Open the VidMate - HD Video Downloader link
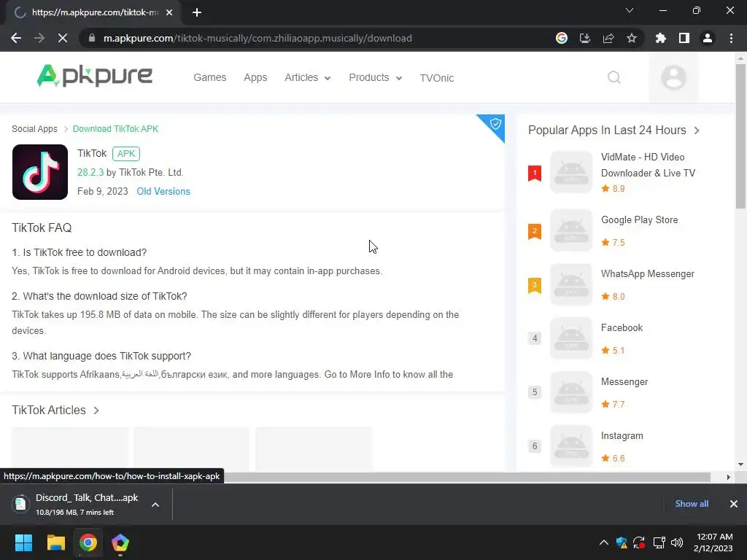This screenshot has width=747, height=560. (x=648, y=165)
